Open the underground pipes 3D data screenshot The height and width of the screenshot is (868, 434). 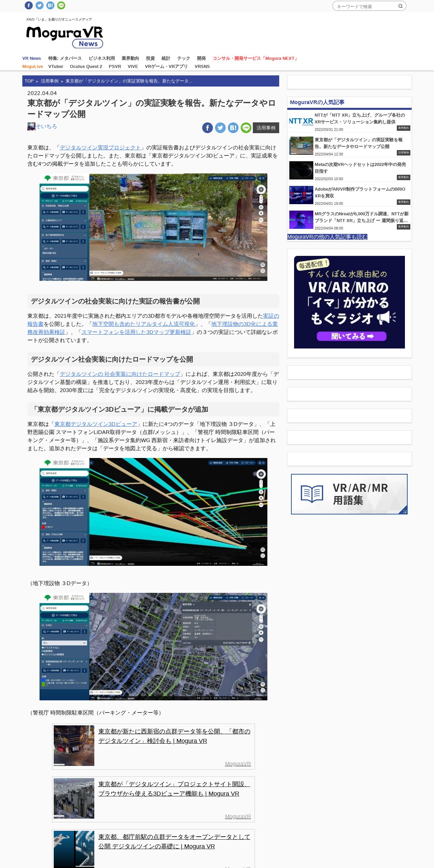[x=153, y=512]
